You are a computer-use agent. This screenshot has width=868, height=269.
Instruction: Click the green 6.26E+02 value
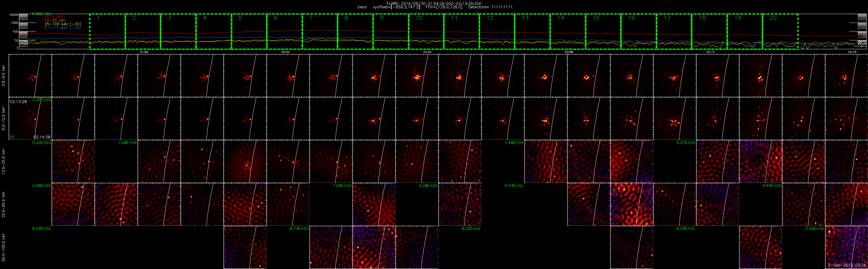click(x=686, y=229)
